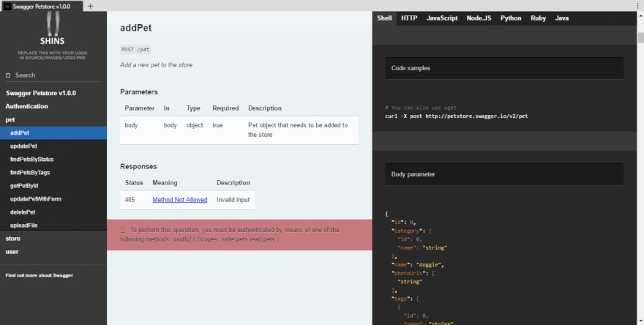This screenshot has width=644, height=325.
Task: Click the Invalid input description cell
Action: (x=233, y=200)
